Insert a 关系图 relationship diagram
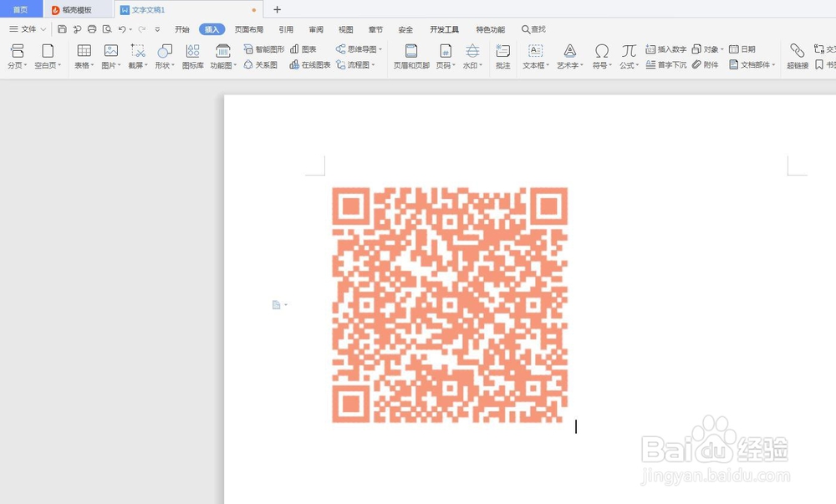This screenshot has width=836, height=504. (x=261, y=65)
